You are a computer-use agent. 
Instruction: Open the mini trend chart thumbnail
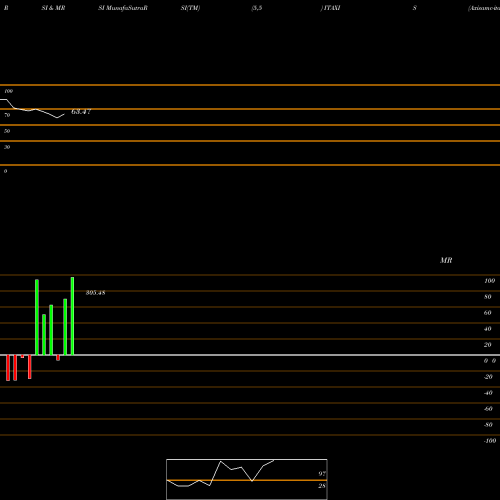coord(247,479)
